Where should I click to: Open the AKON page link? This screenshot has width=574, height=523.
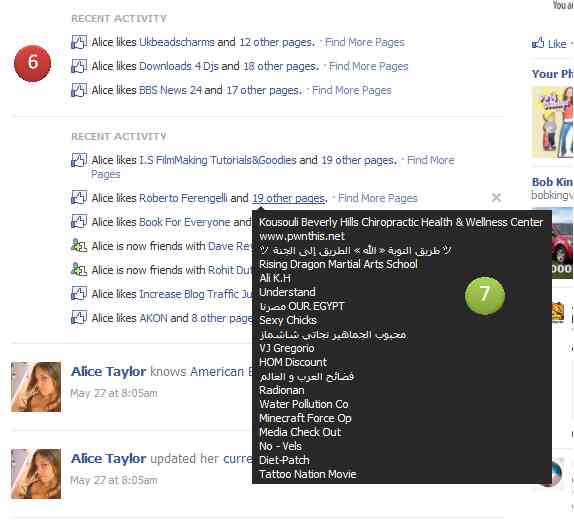click(x=153, y=318)
